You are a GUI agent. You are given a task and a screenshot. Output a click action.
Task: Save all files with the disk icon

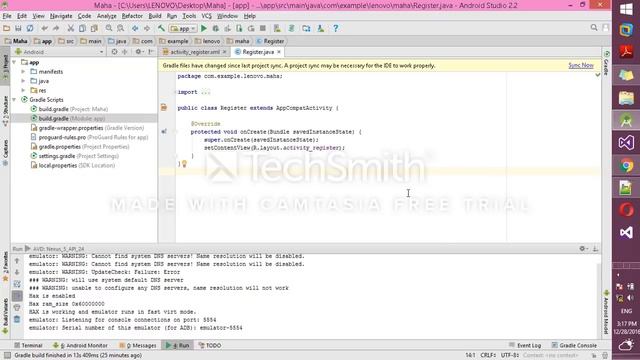(18, 28)
